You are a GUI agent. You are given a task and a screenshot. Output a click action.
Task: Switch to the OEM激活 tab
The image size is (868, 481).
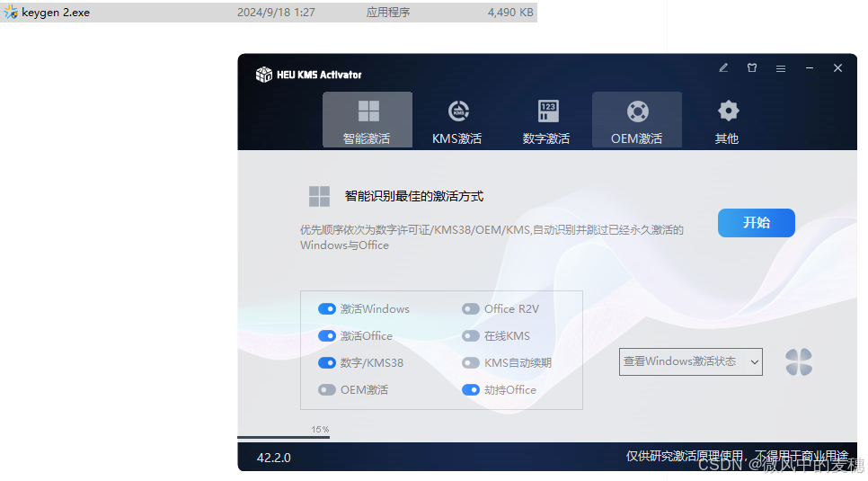pyautogui.click(x=636, y=120)
